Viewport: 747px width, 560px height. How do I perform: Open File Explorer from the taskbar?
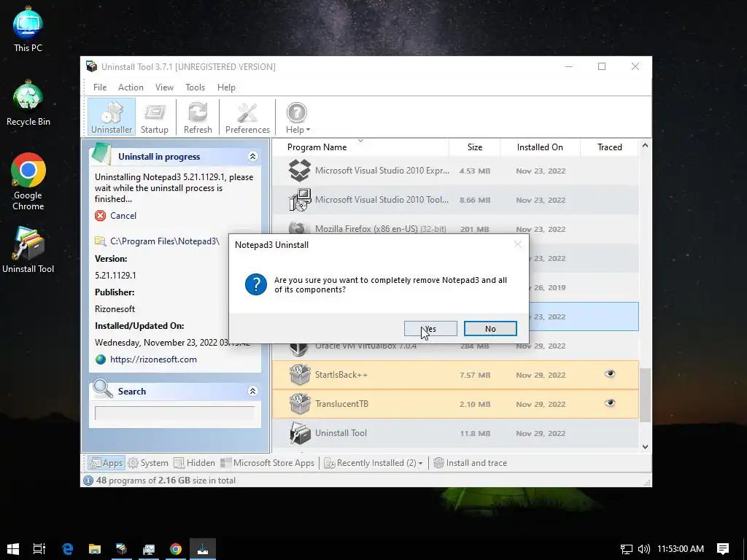pyautogui.click(x=94, y=549)
